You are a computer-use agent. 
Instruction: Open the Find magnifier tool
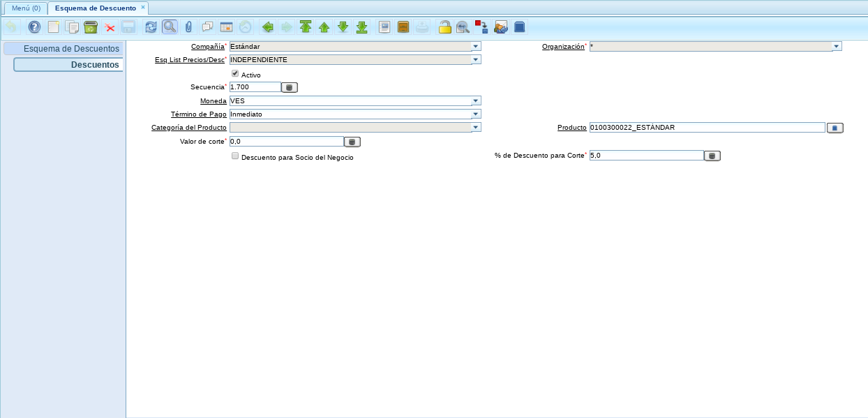pyautogui.click(x=170, y=27)
